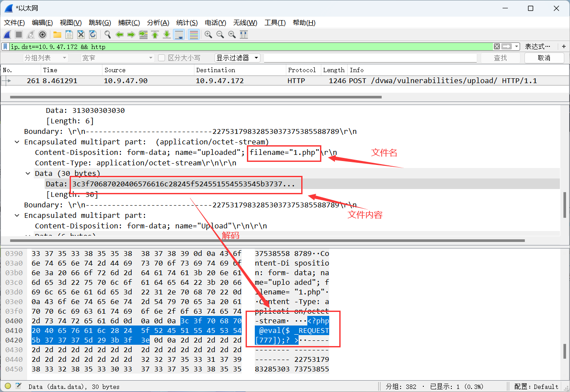Click the 取消 cancel button
570x392 pixels.
coord(544,58)
